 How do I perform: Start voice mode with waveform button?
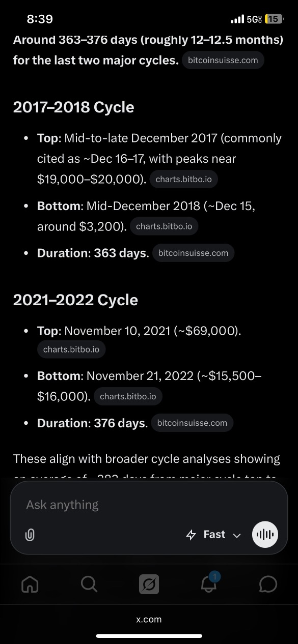[265, 535]
